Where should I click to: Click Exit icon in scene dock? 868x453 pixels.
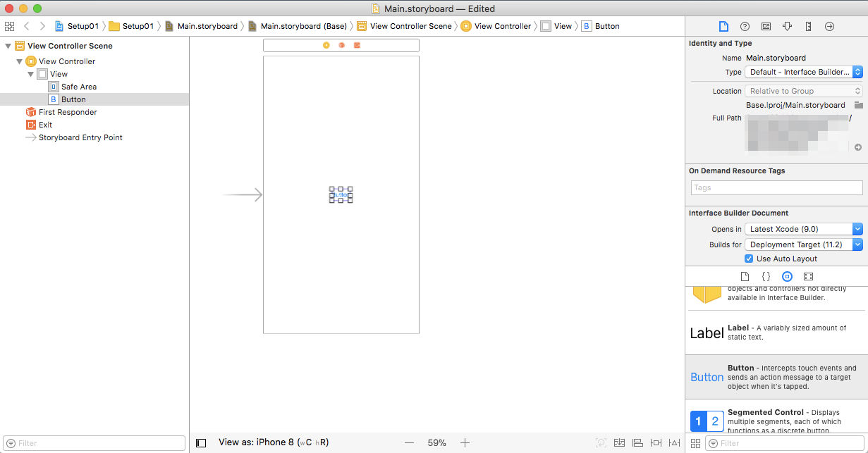pyautogui.click(x=357, y=45)
